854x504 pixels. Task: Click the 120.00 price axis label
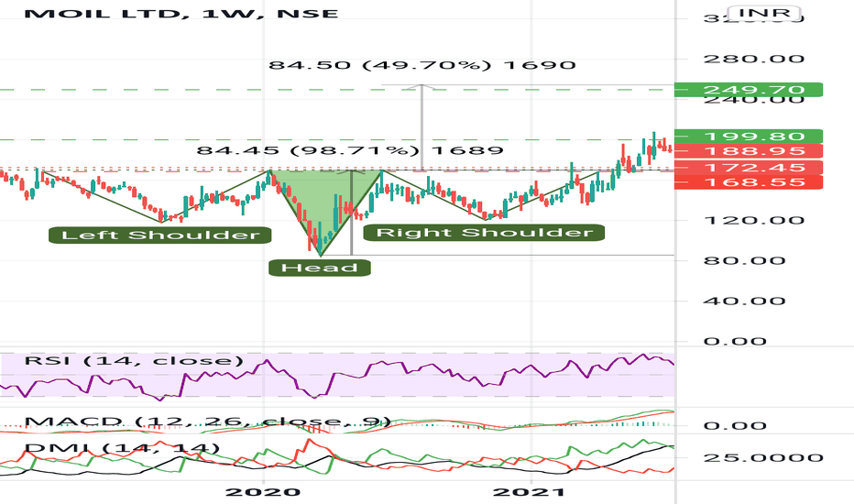click(x=754, y=221)
